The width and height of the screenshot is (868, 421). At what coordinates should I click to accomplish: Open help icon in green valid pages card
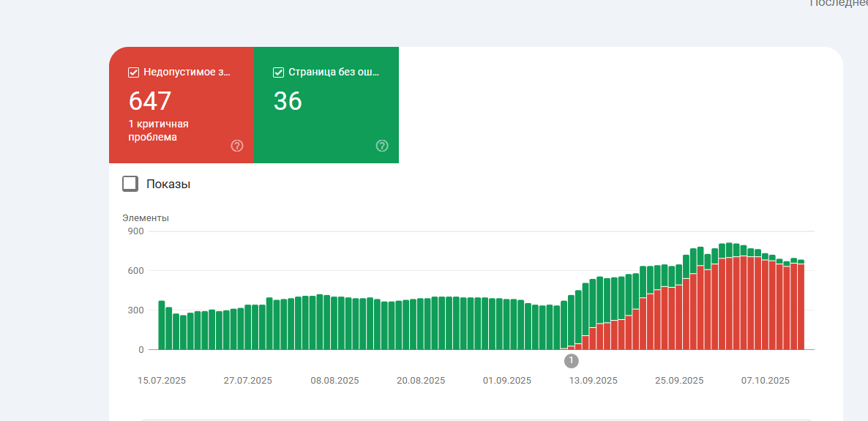tap(382, 146)
